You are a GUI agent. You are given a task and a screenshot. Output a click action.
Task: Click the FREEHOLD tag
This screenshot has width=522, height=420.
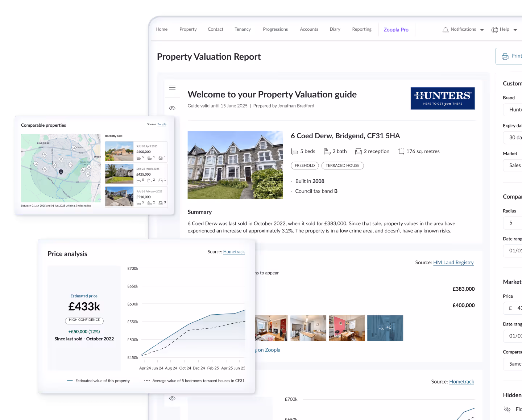tap(305, 165)
